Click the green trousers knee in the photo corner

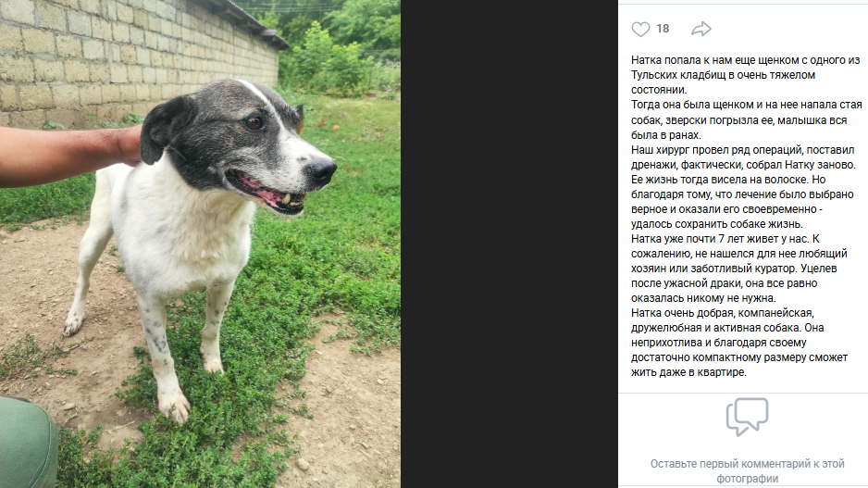28,444
